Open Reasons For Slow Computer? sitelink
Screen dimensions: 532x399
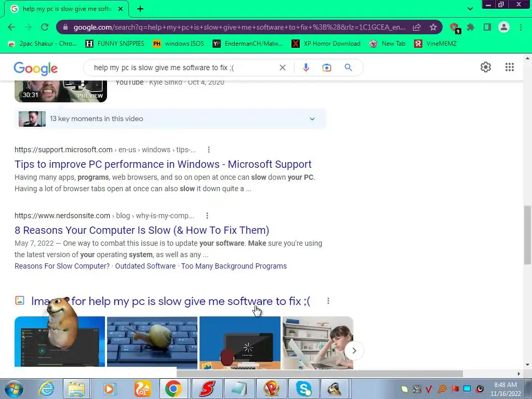pos(62,266)
